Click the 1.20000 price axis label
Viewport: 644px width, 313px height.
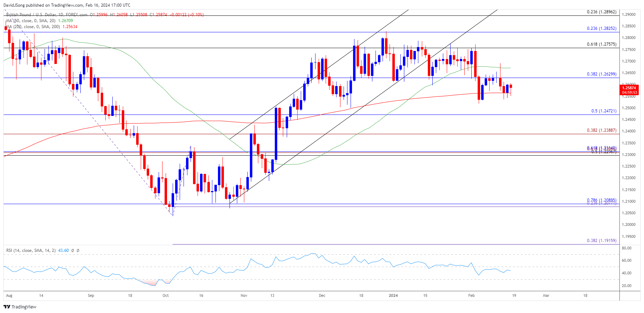pyautogui.click(x=629, y=225)
